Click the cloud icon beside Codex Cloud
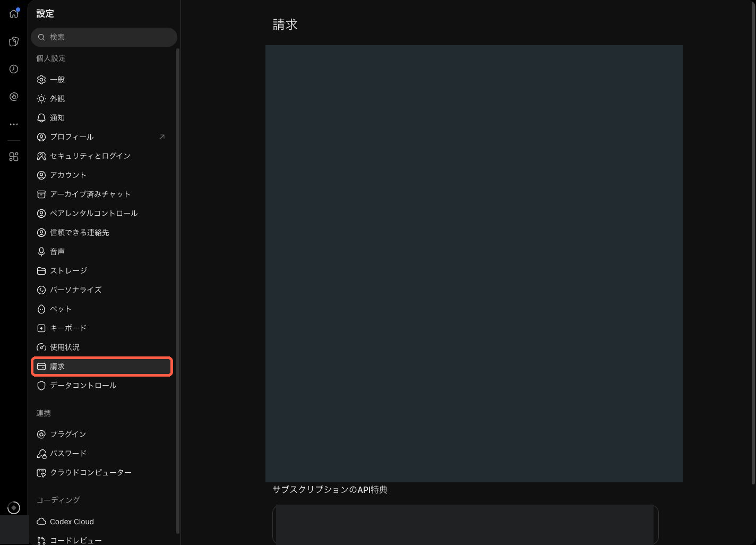756x545 pixels. pos(41,522)
